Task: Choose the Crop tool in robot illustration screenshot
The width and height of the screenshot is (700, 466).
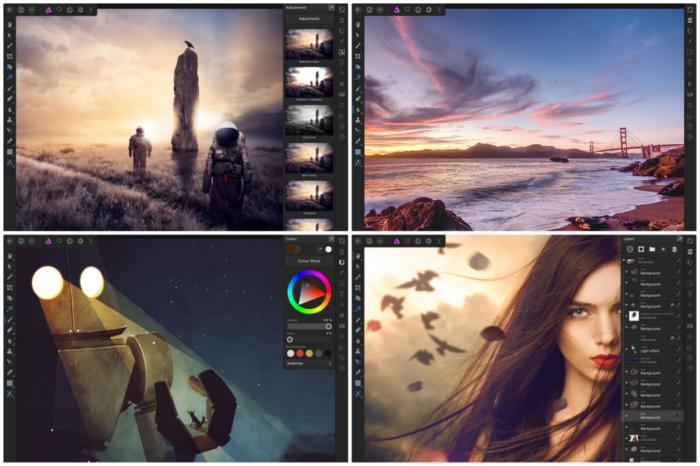Action: point(10,288)
